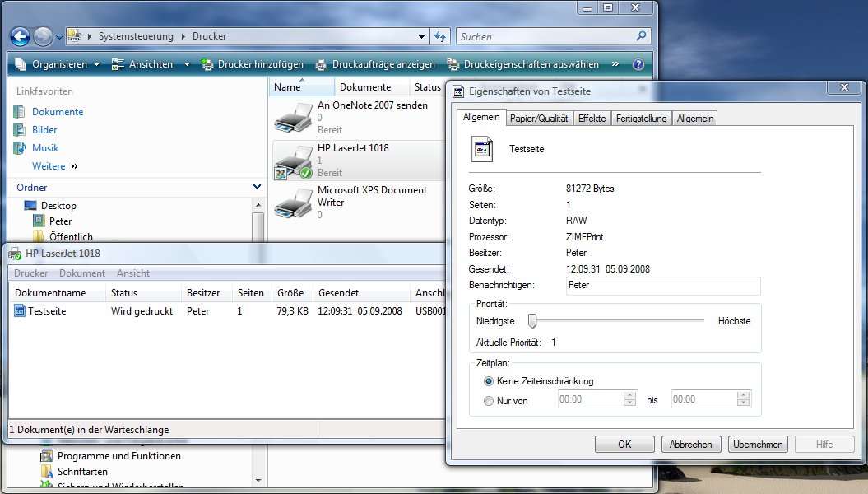The width and height of the screenshot is (868, 494).
Task: Click the refresh icon beside the address bar
Action: pos(440,36)
